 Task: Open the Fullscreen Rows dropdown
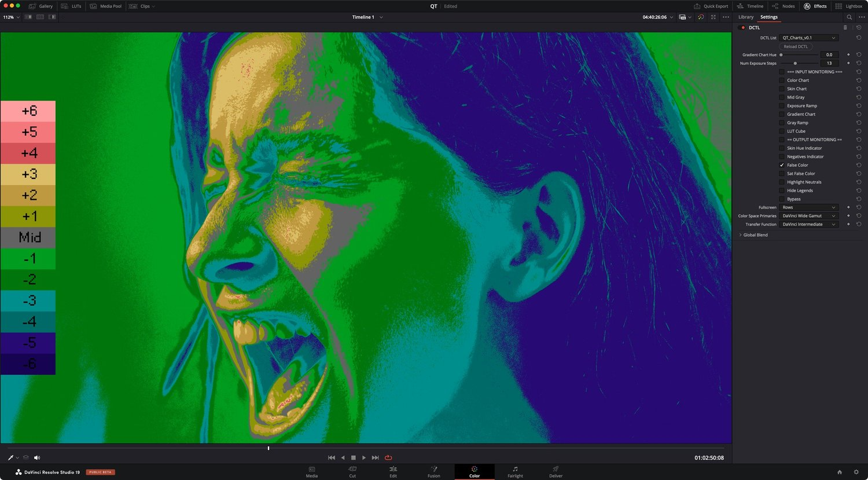808,207
